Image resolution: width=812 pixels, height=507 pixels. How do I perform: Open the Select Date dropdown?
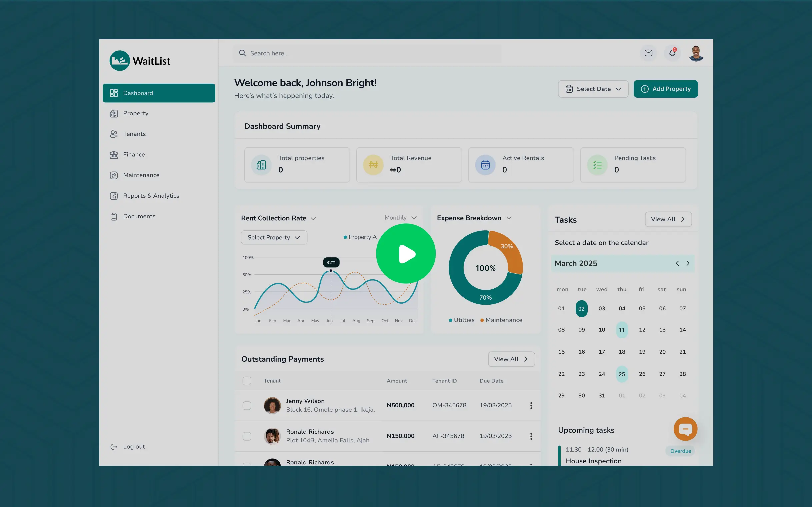(593, 89)
